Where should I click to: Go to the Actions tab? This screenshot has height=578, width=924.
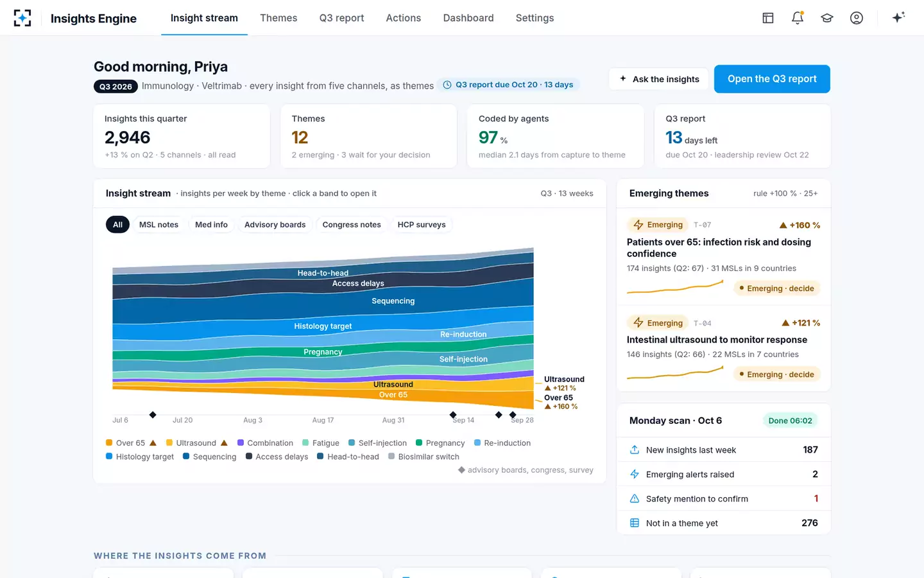(404, 18)
